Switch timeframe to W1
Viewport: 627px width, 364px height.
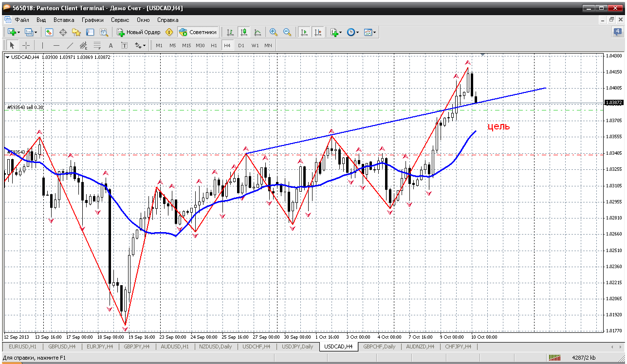(255, 45)
